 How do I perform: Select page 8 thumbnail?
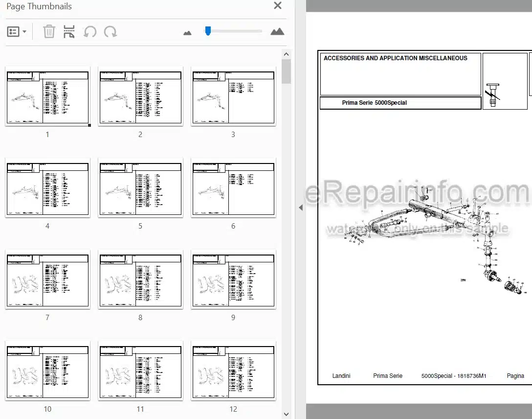pos(140,279)
